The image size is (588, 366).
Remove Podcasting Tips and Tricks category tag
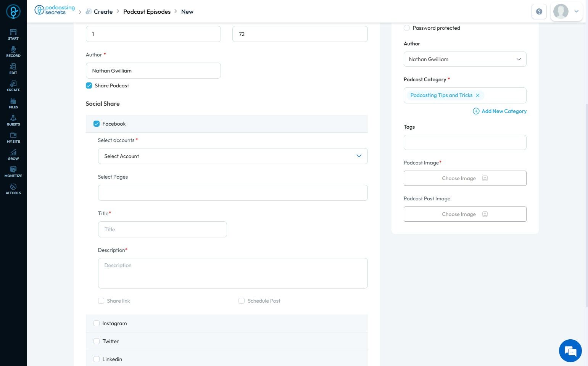pos(477,95)
